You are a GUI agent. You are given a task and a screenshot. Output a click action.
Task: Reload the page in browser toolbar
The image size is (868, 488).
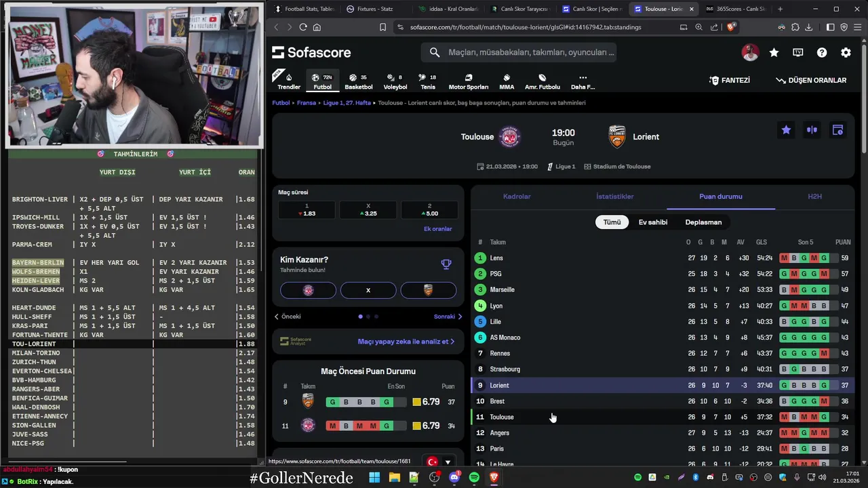[303, 27]
